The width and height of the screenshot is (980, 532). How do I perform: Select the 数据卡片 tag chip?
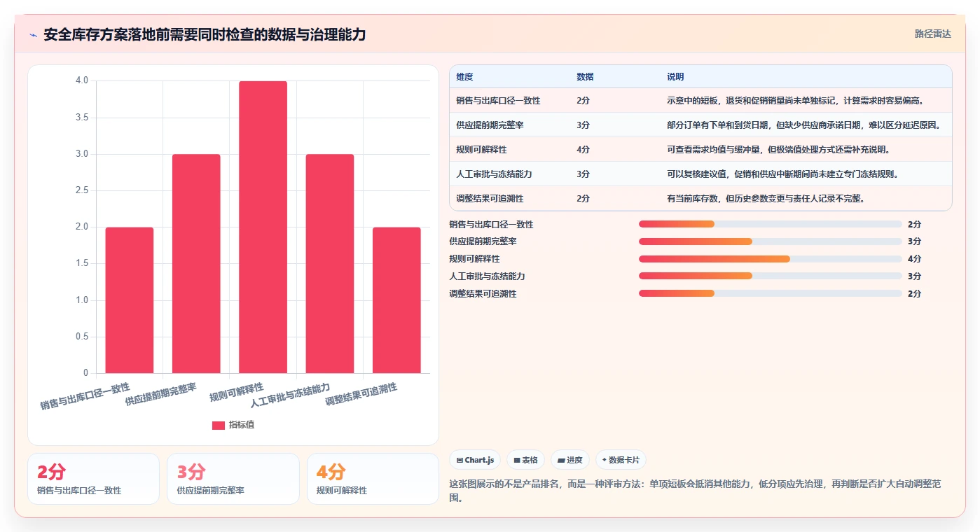click(621, 460)
